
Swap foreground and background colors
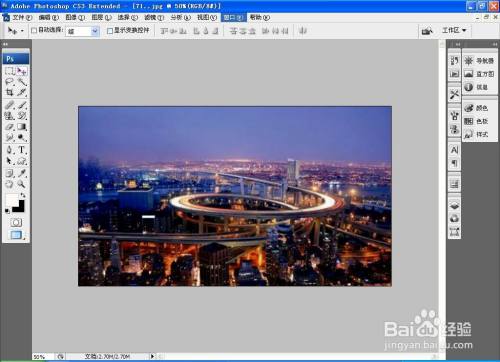tap(23, 195)
